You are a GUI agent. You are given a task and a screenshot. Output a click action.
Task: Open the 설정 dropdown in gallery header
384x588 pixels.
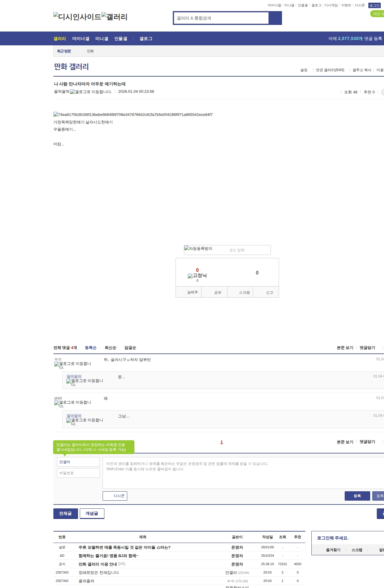(x=304, y=70)
